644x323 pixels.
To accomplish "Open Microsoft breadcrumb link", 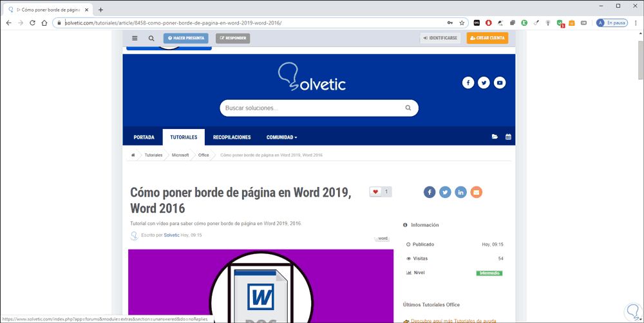I will tap(180, 155).
